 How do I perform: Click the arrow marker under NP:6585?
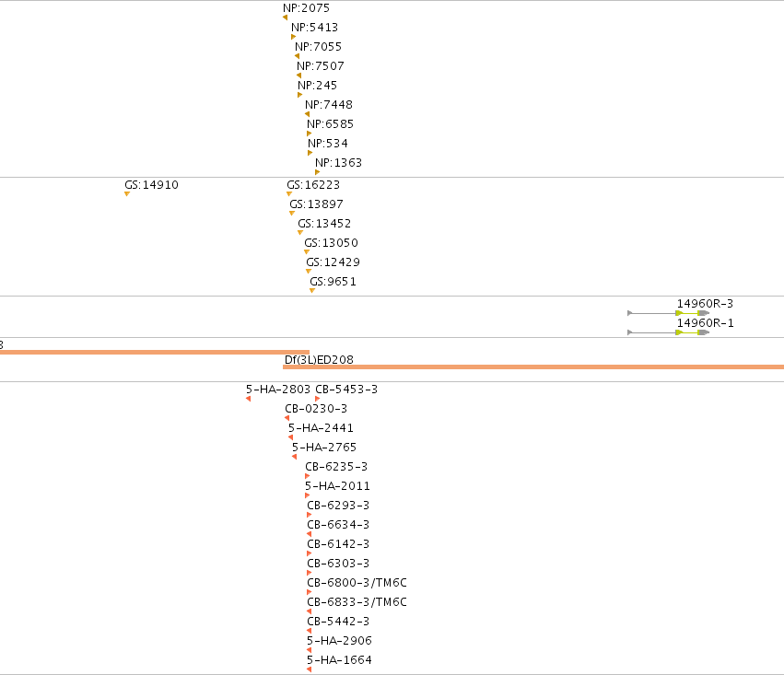pos(309,134)
